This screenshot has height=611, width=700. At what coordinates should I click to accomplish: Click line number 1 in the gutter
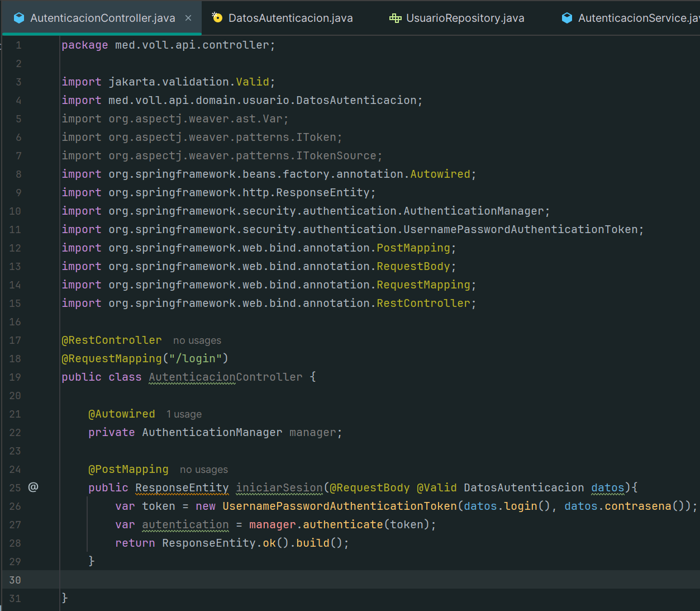[18, 45]
